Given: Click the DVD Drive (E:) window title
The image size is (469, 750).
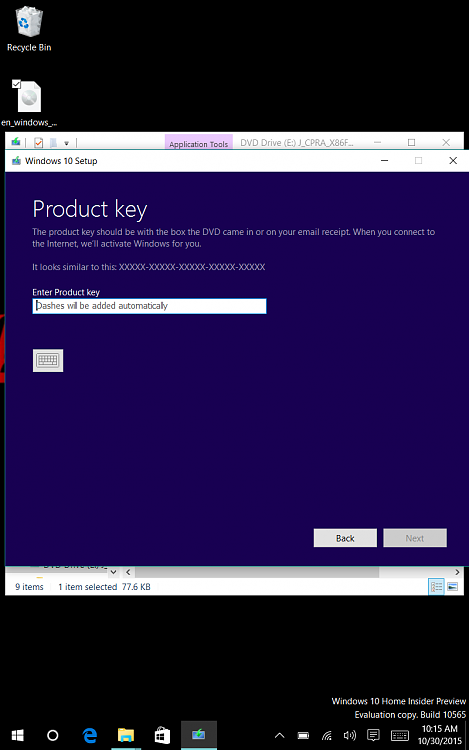Looking at the screenshot, I should [297, 143].
